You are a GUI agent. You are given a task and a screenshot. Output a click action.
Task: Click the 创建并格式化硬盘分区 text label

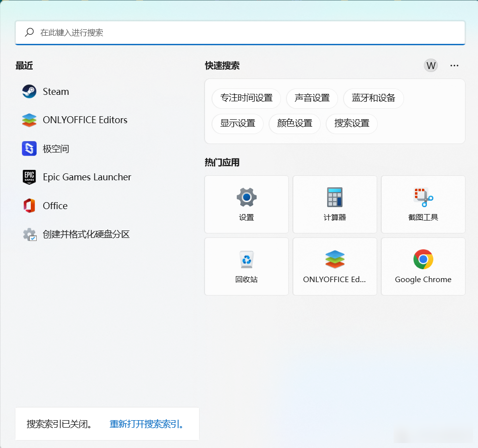[x=86, y=234]
